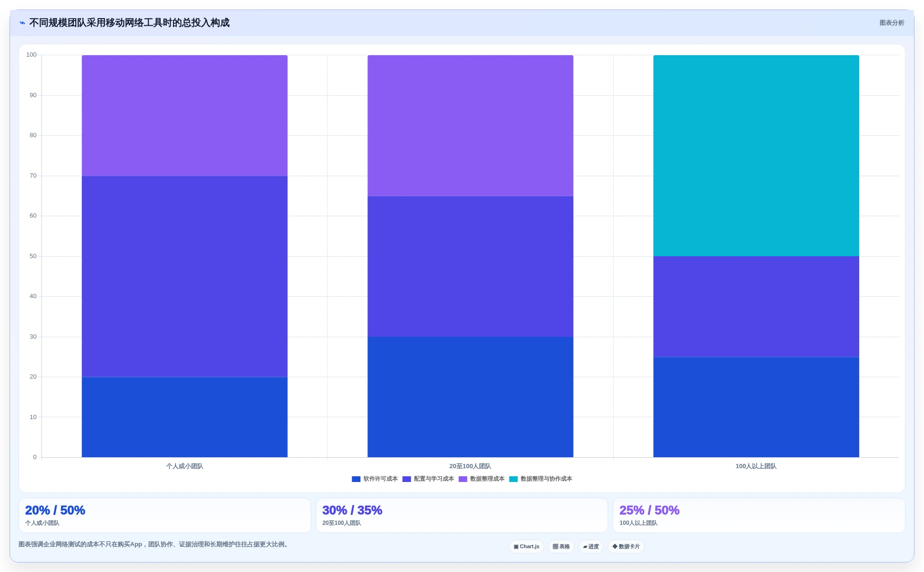
Task: Click the lightning icon beside the chart title
Action: point(22,23)
